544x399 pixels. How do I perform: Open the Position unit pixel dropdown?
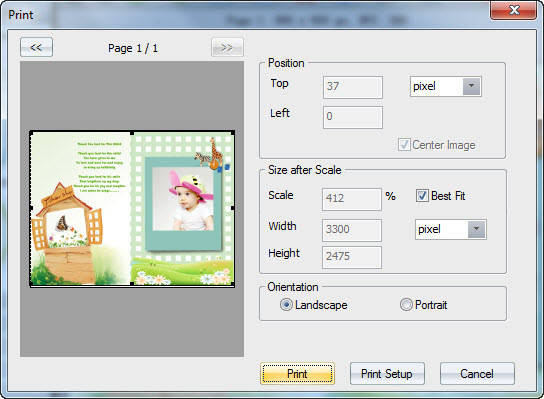(446, 86)
